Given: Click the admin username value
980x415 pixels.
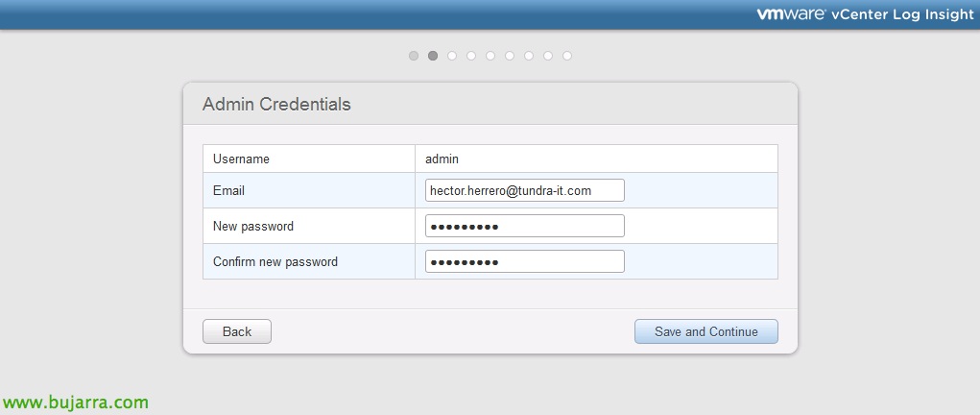Looking at the screenshot, I should click(442, 159).
